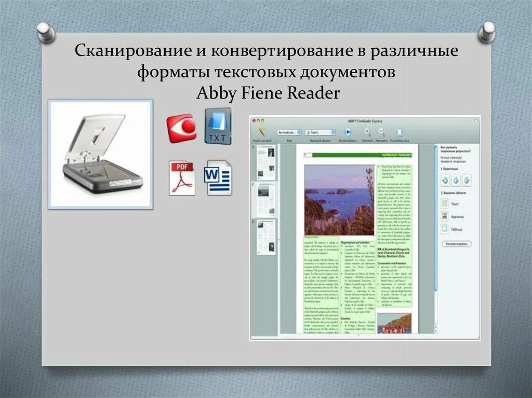Click the red close button of FineReader window
The height and width of the screenshot is (398, 532).
253,121
